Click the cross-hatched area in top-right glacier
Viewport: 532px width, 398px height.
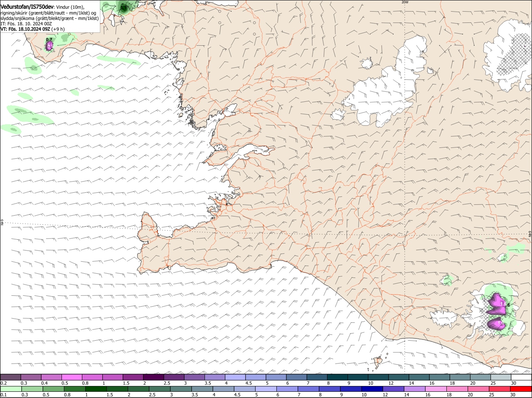(514, 53)
